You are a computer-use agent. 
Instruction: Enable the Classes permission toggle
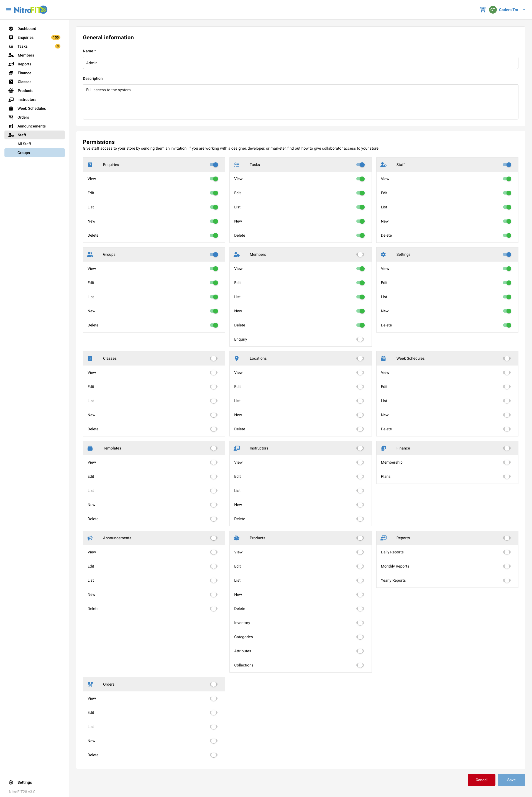click(214, 358)
